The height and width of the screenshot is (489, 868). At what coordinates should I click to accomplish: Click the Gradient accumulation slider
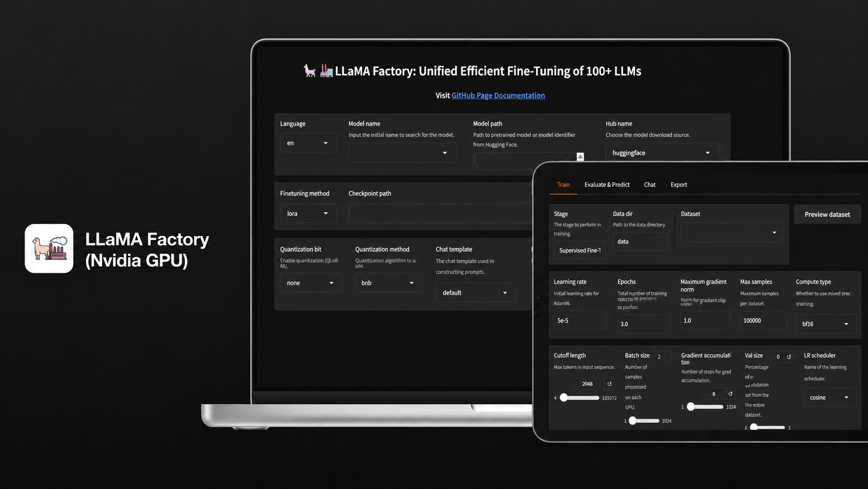(705, 407)
